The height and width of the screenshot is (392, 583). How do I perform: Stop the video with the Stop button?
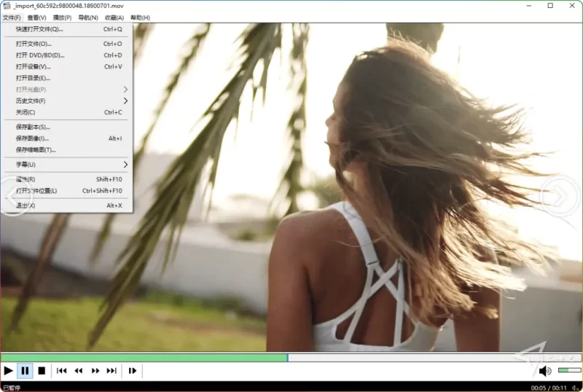[x=42, y=371]
